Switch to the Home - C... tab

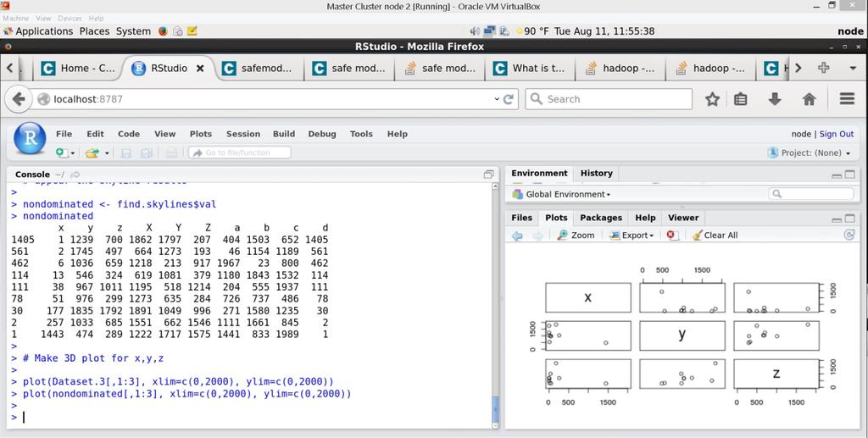tap(77, 68)
